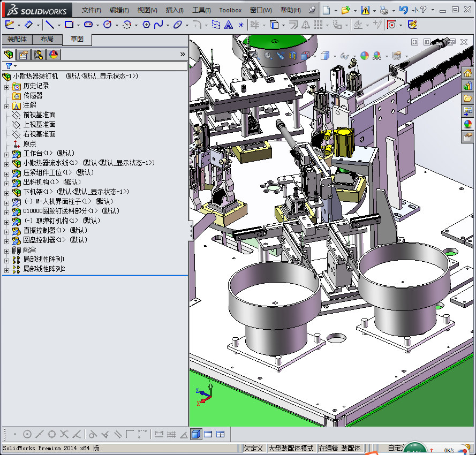Screen dimensions: 476x455
Task: Click the 前视基准面 plane item
Action: click(x=39, y=115)
